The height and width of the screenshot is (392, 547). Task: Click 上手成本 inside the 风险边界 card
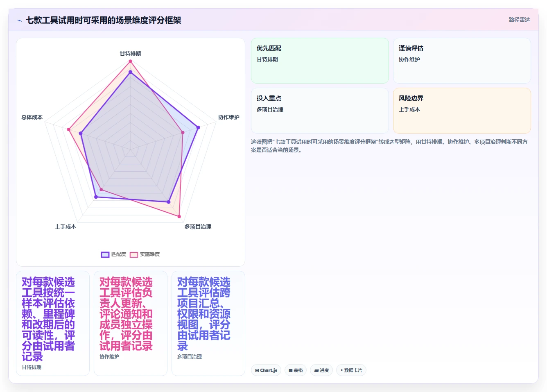click(x=409, y=109)
